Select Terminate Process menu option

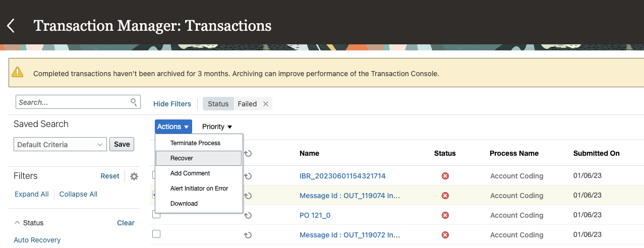(x=195, y=143)
